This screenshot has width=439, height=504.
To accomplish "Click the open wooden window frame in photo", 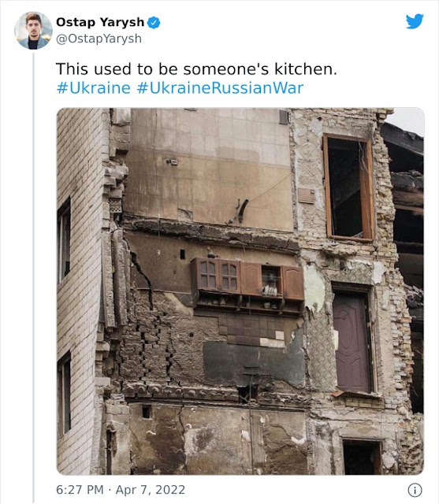I will click(x=349, y=188).
